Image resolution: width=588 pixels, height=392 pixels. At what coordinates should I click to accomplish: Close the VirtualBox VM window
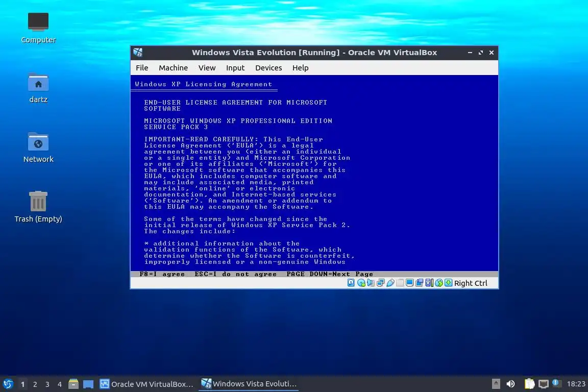pos(492,53)
